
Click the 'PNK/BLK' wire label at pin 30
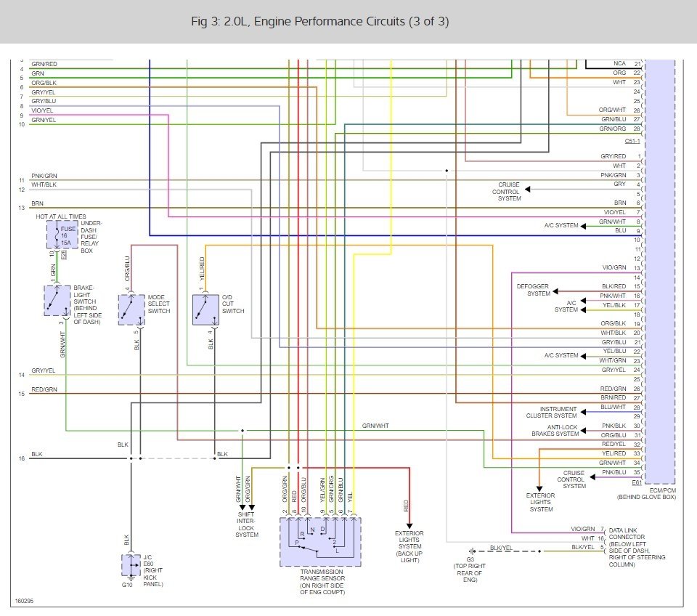tap(614, 426)
